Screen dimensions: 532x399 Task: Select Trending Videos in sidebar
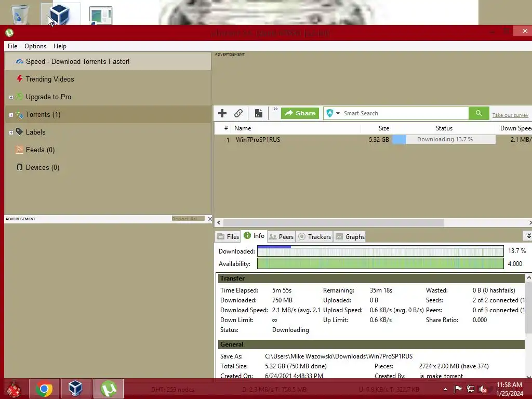pos(108,79)
